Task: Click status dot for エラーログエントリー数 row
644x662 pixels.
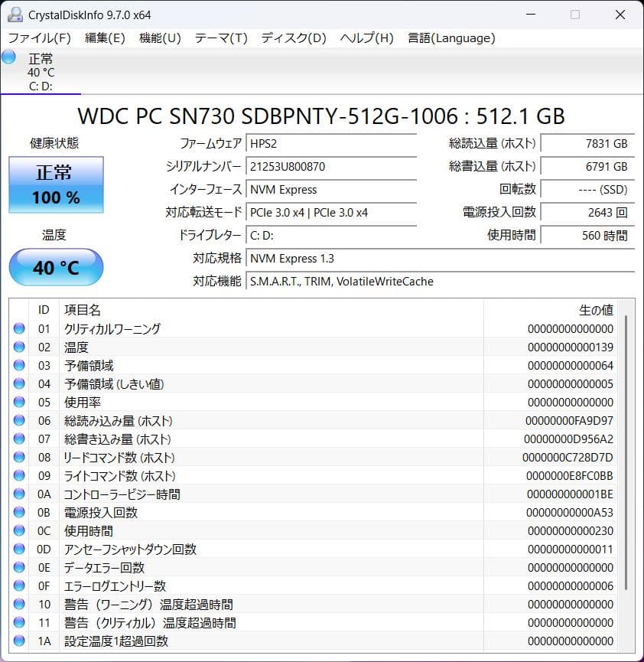Action: point(19,585)
